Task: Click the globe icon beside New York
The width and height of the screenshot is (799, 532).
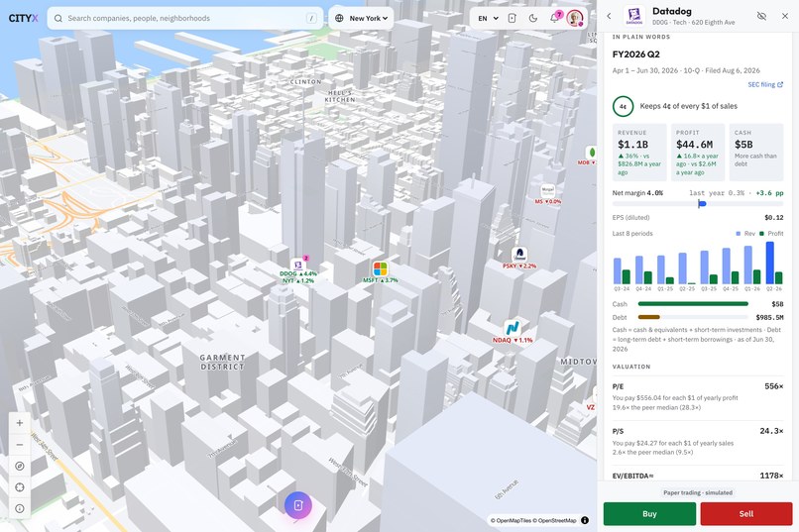Action: [x=339, y=18]
